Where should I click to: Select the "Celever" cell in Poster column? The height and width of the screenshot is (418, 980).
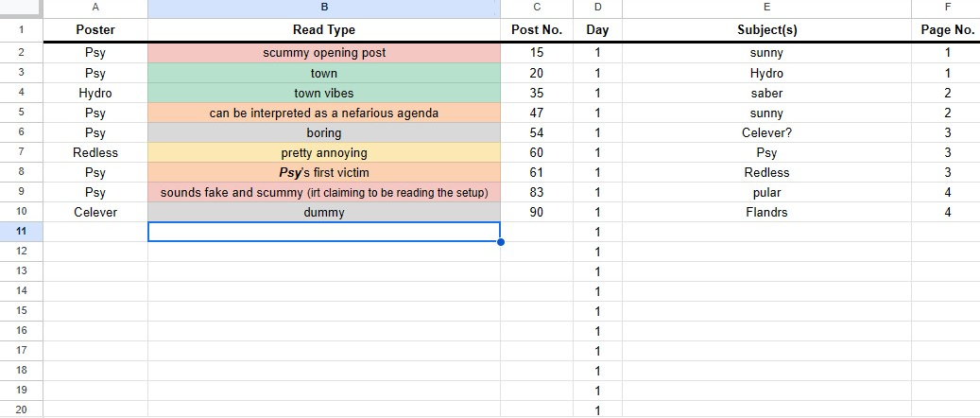pos(95,213)
